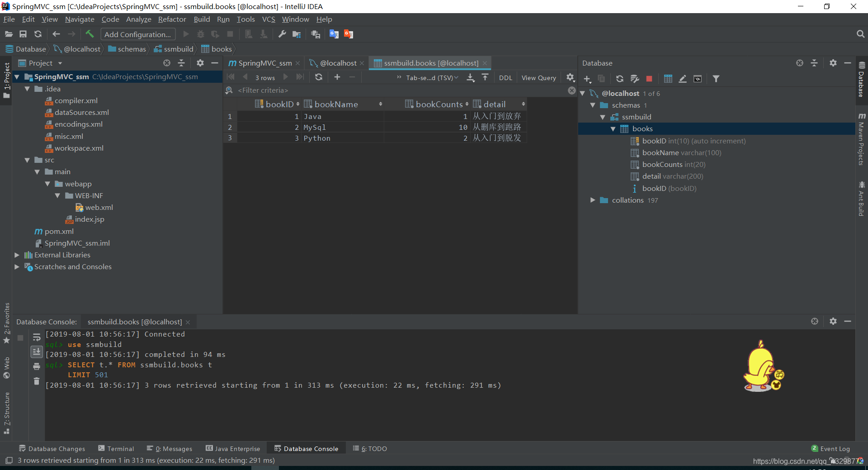The image size is (868, 470).
Task: Select the MySql bookName cell
Action: coord(342,127)
